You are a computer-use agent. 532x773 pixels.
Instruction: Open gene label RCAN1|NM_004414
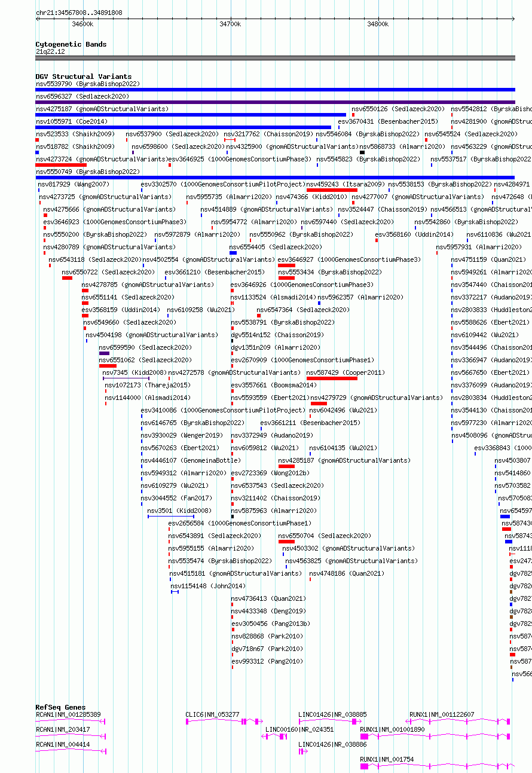63,744
